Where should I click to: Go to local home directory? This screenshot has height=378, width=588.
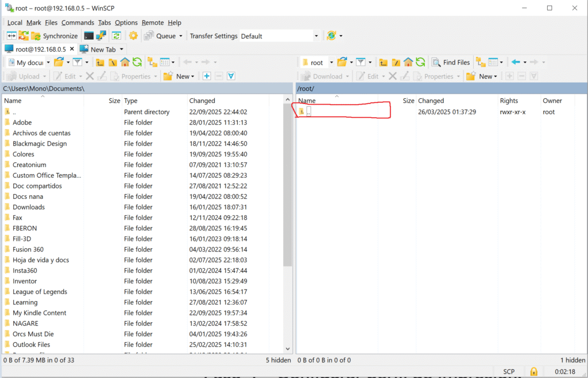point(125,62)
